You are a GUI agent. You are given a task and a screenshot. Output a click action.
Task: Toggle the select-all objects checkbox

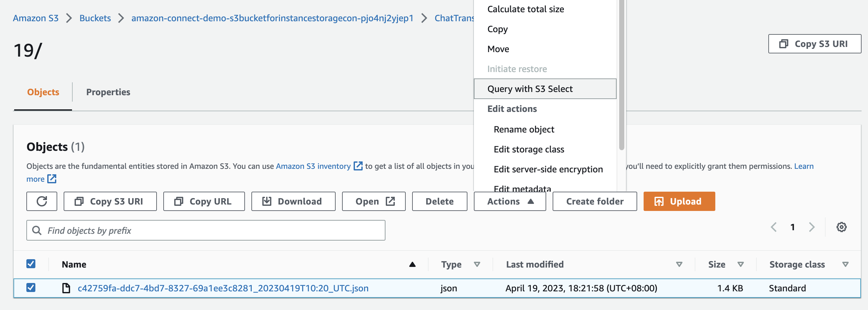(31, 264)
